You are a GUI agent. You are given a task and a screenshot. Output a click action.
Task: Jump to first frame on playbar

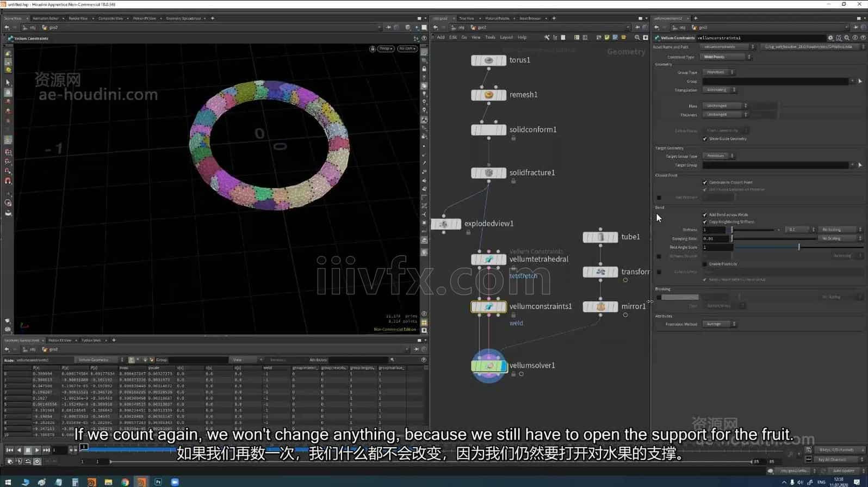(x=9, y=451)
